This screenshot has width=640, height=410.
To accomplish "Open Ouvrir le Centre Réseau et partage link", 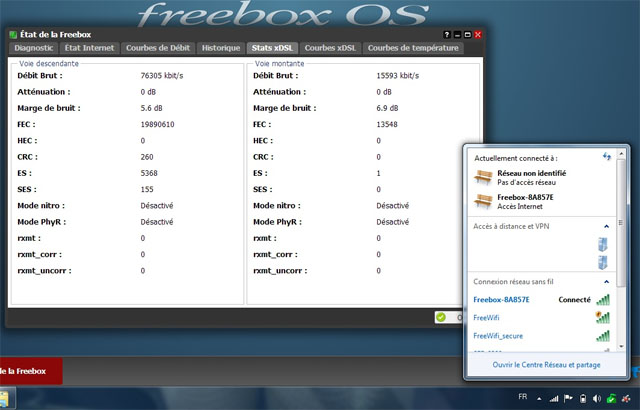I will pos(546,365).
